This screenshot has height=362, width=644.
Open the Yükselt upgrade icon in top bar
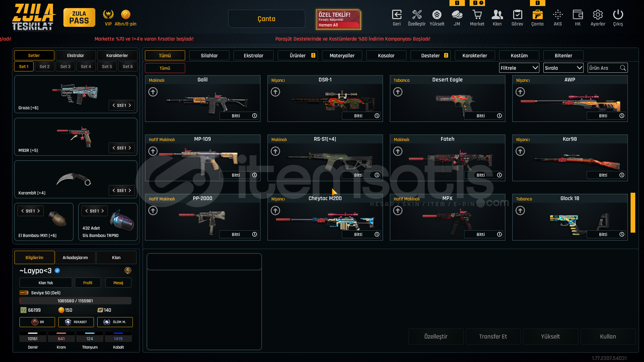tap(437, 15)
